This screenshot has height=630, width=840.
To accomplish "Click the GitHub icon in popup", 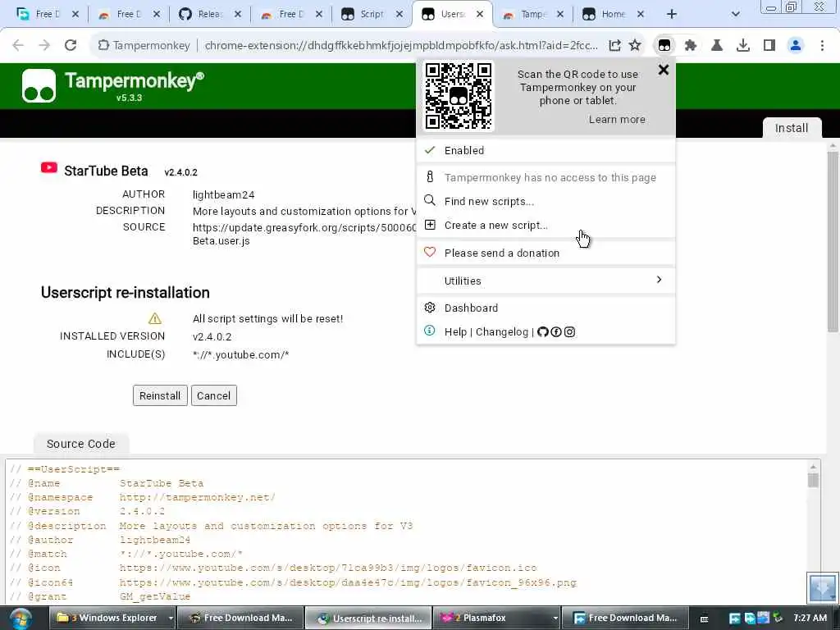I will [543, 332].
